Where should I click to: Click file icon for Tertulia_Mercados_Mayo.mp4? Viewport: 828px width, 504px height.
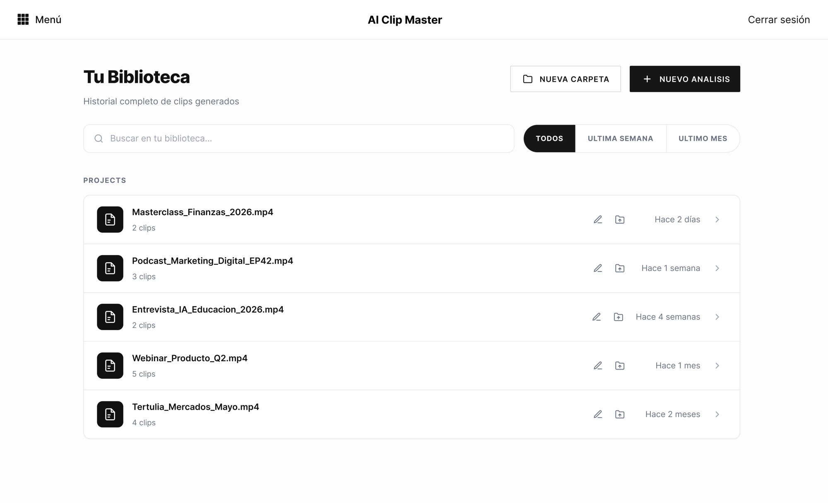pos(110,414)
